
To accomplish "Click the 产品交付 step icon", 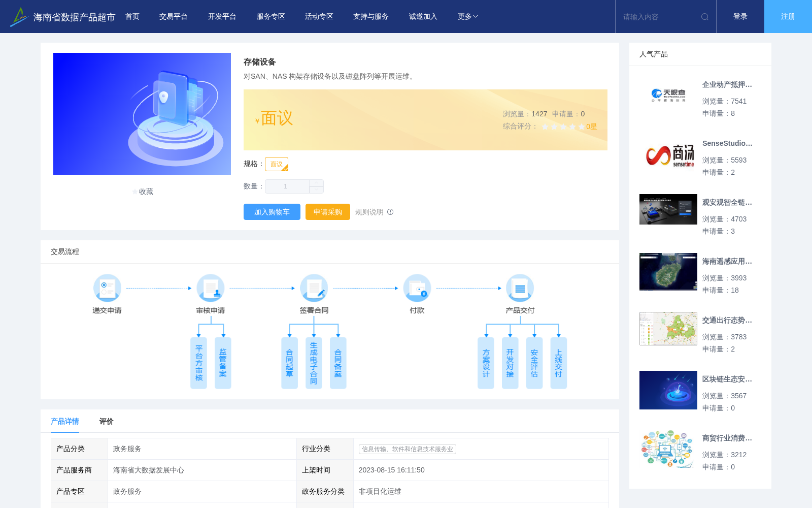I will point(520,288).
